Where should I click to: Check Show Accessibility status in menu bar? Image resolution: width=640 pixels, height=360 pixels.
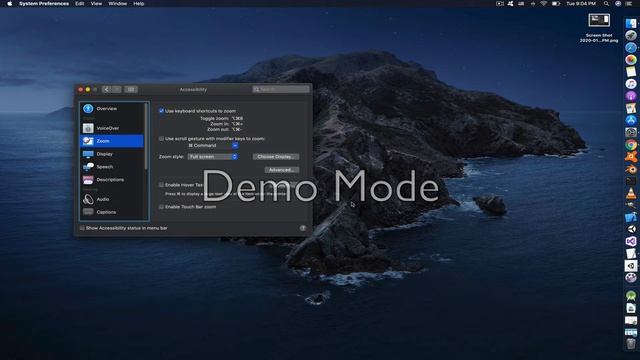(82, 228)
